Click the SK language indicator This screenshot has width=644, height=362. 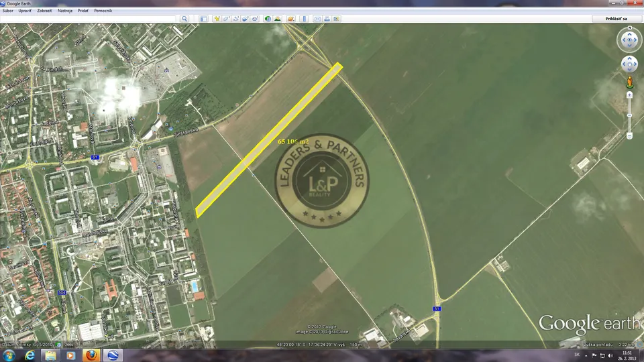(x=577, y=355)
